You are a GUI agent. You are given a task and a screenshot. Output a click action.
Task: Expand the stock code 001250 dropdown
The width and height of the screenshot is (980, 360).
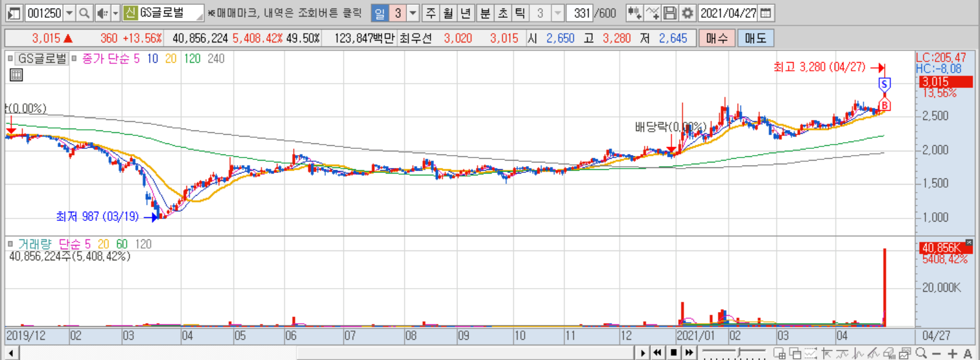coord(70,13)
